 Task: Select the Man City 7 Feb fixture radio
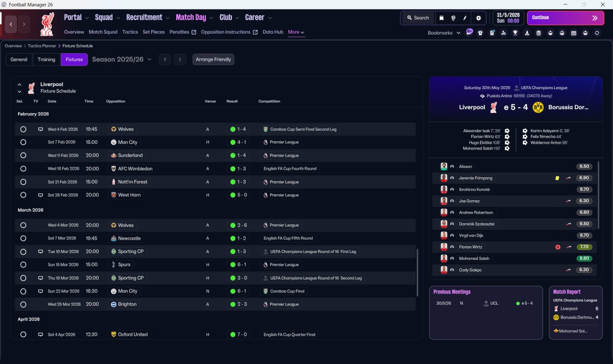click(x=23, y=142)
